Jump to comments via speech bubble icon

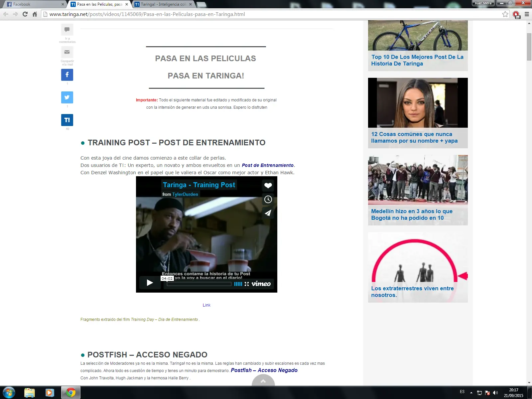coord(67,30)
